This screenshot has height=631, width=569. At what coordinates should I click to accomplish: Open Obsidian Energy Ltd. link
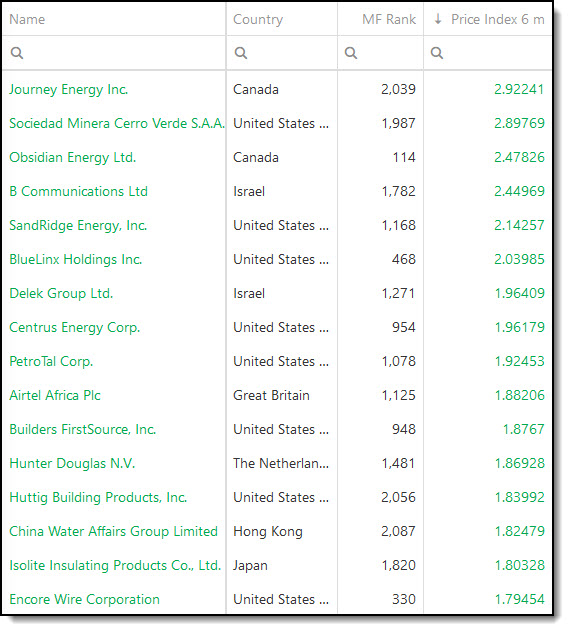[73, 157]
